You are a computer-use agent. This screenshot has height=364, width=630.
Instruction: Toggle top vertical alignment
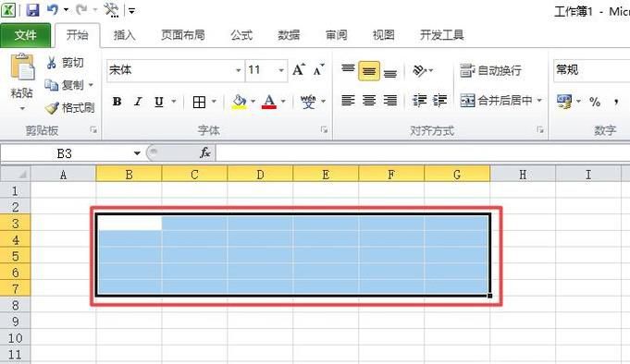point(348,70)
